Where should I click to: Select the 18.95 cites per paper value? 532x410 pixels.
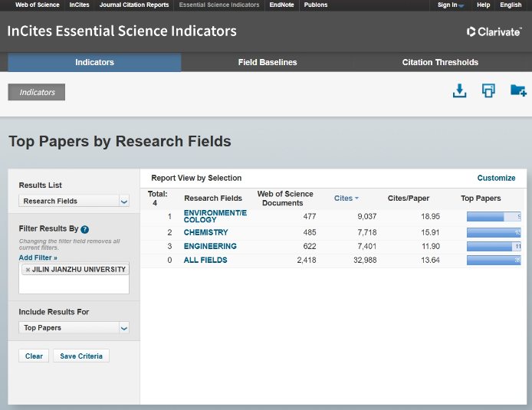tap(430, 217)
